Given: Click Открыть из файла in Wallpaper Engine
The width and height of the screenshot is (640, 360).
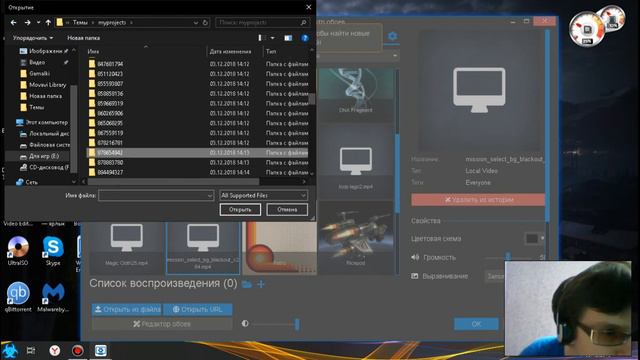Looking at the screenshot, I should tap(127, 309).
